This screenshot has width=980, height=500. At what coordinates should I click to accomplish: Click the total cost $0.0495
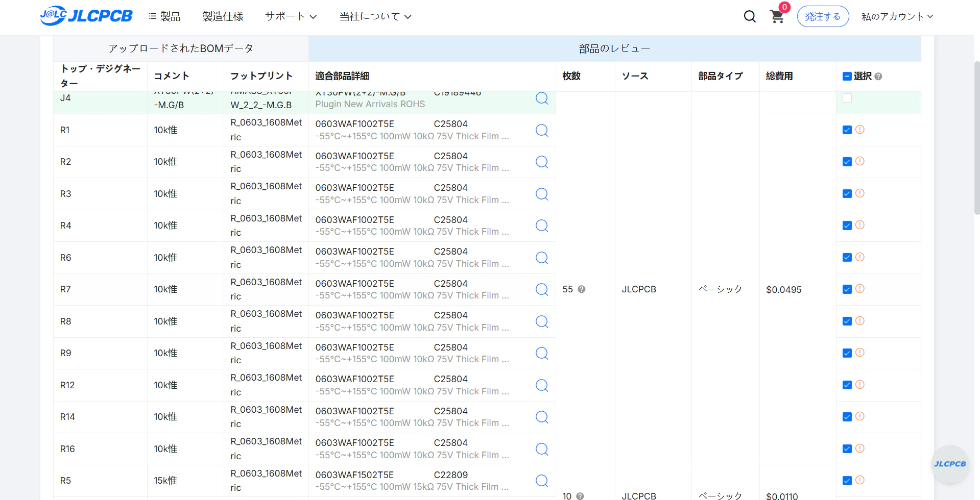[x=783, y=290]
